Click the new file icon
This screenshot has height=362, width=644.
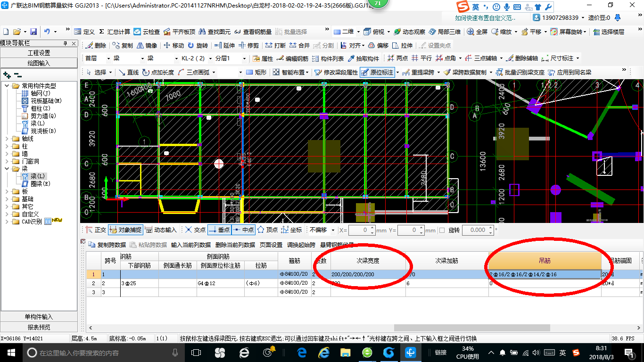point(6,32)
